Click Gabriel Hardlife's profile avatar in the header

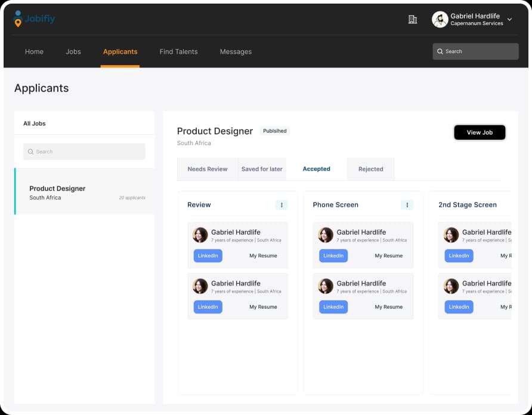440,19
